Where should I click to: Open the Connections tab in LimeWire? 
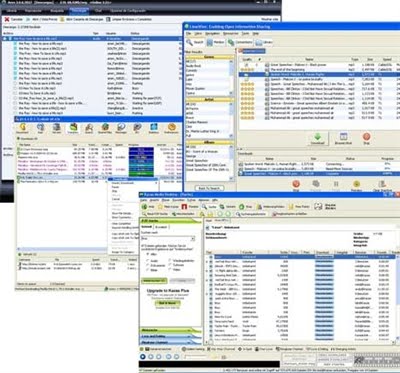[240, 42]
